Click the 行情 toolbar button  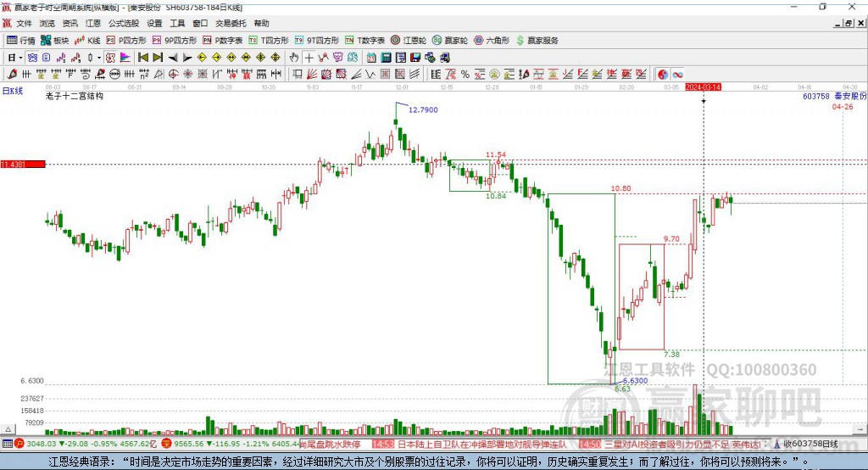[20, 41]
